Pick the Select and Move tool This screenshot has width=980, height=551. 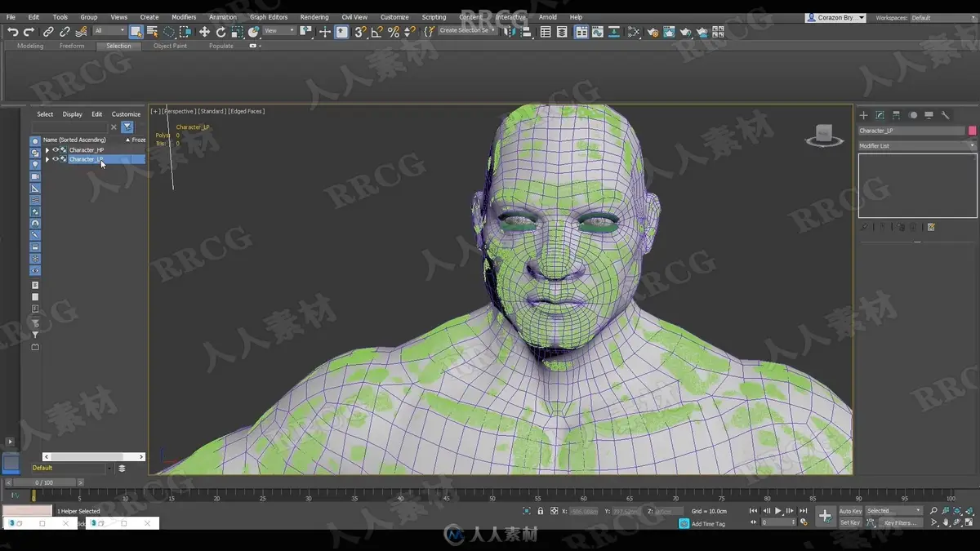pyautogui.click(x=204, y=32)
